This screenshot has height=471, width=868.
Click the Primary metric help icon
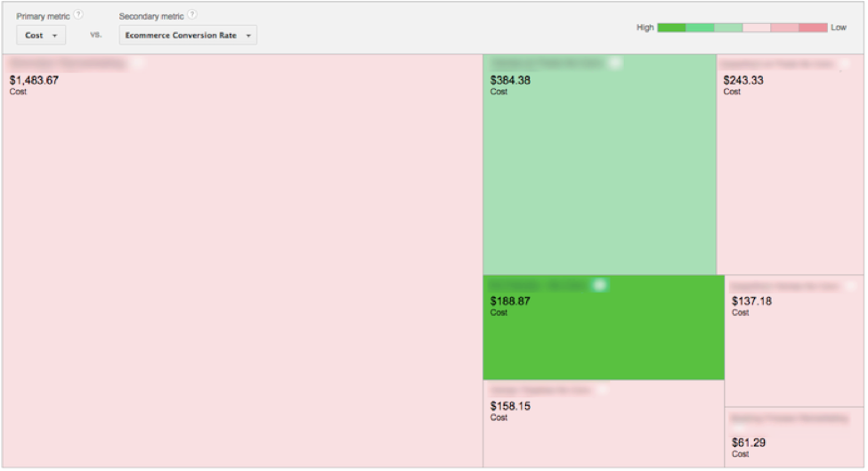coord(79,15)
